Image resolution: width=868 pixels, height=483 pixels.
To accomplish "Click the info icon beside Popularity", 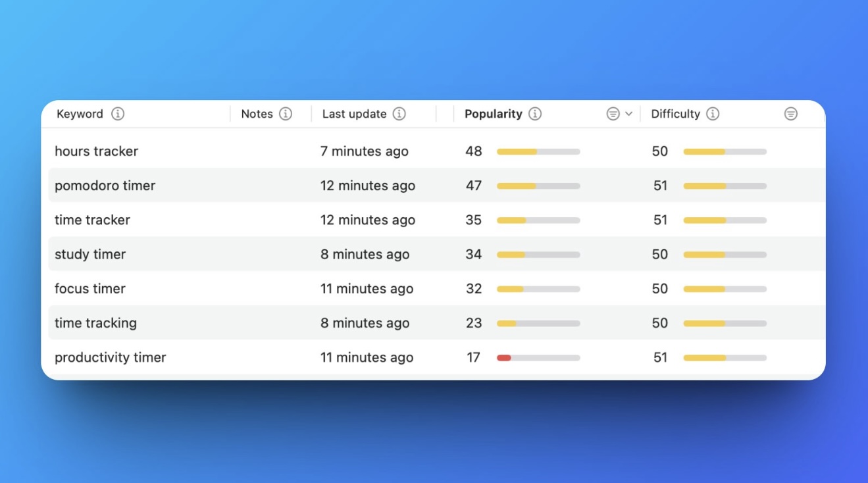I will coord(535,114).
